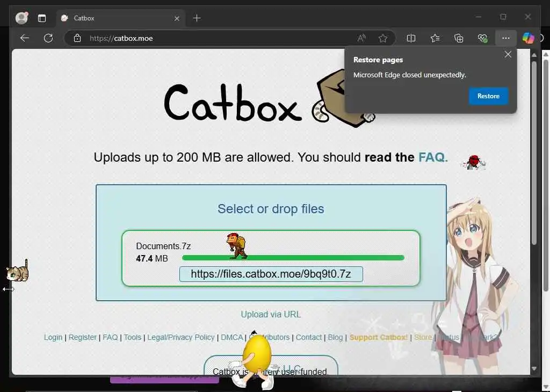Click the Restore button
550x392 pixels.
coord(488,96)
